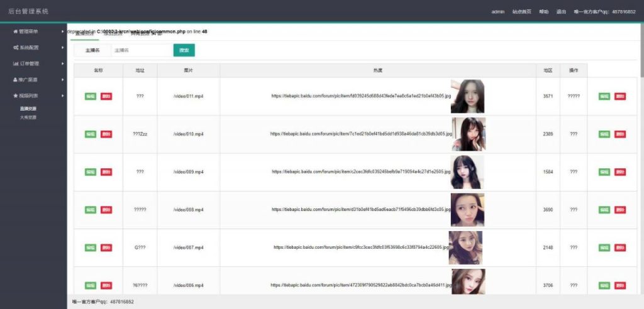This screenshot has width=644, height=309.
Task: Expand the 管理菜单 arrow in the sidebar
Action: point(62,31)
